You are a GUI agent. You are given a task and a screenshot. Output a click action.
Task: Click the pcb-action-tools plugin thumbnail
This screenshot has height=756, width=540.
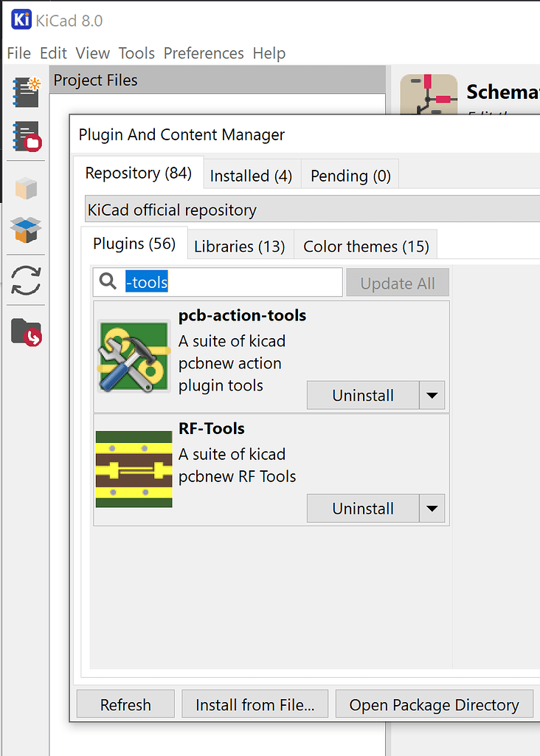tap(134, 357)
